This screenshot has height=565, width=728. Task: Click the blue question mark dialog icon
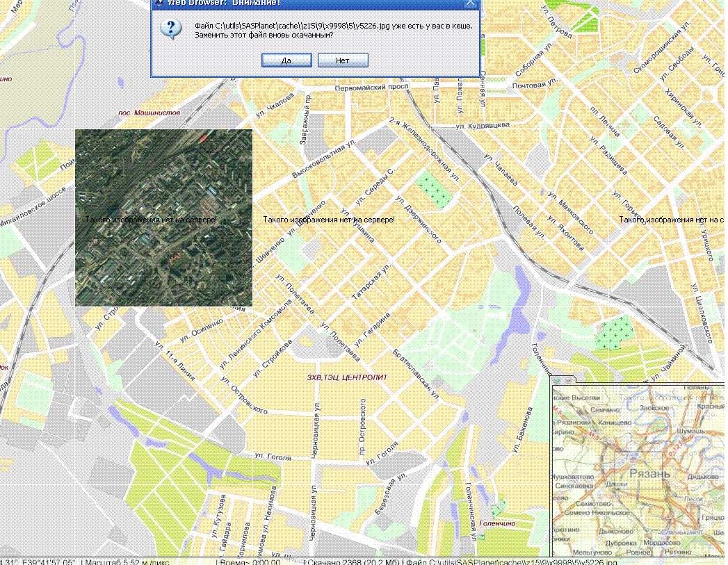point(171,29)
